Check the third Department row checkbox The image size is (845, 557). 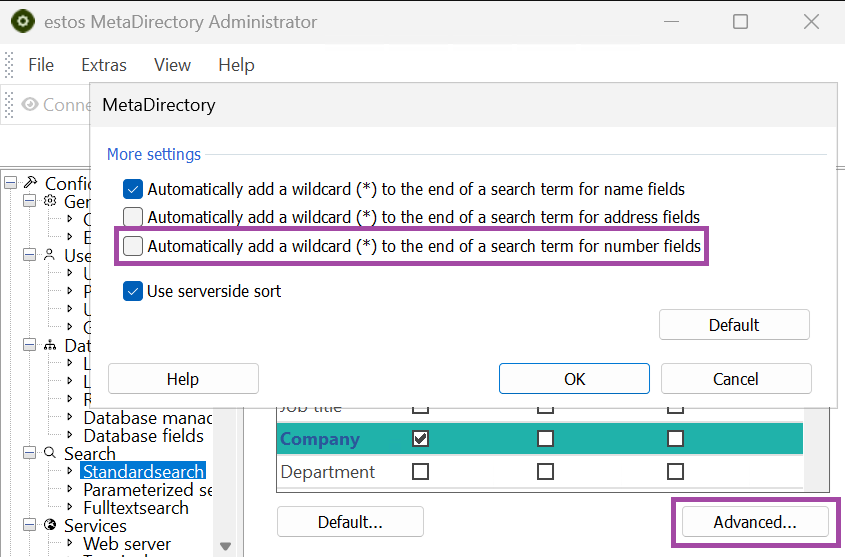click(675, 471)
